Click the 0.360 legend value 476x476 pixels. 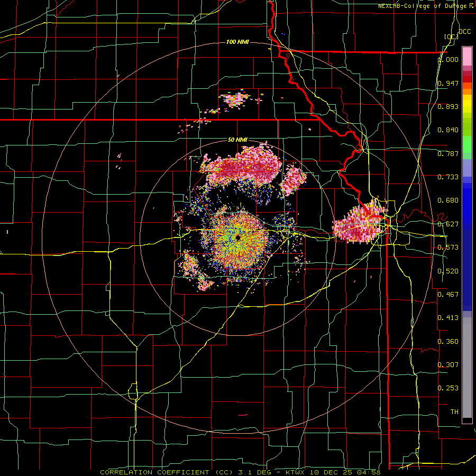pos(448,342)
